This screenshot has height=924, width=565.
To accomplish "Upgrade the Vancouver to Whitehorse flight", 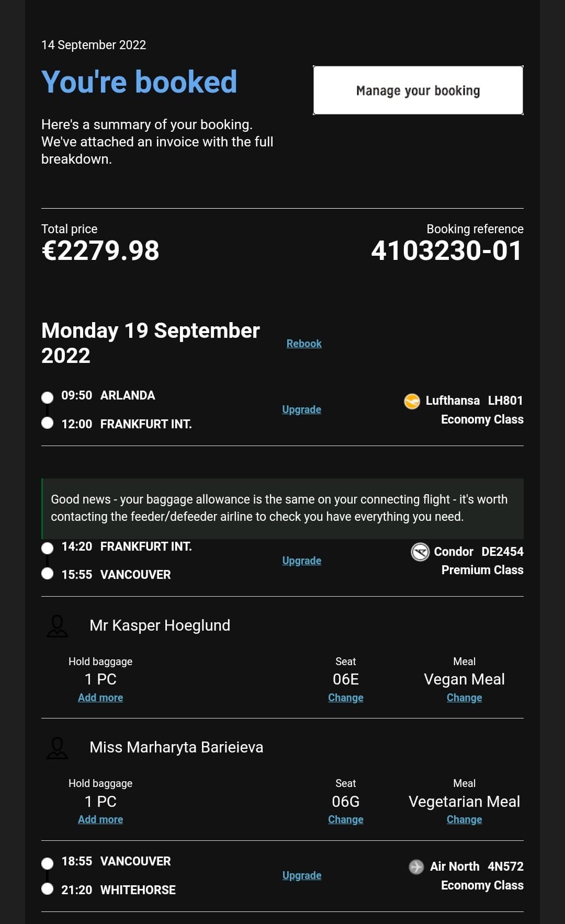I will pos(301,875).
